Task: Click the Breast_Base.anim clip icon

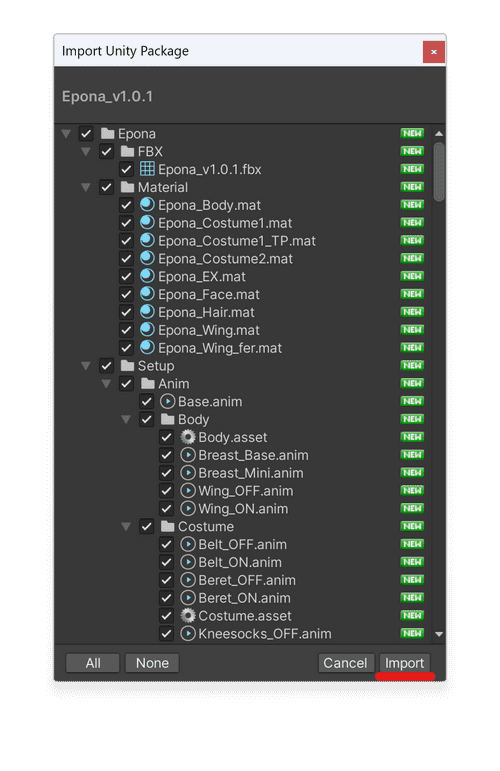Action: coord(188,455)
